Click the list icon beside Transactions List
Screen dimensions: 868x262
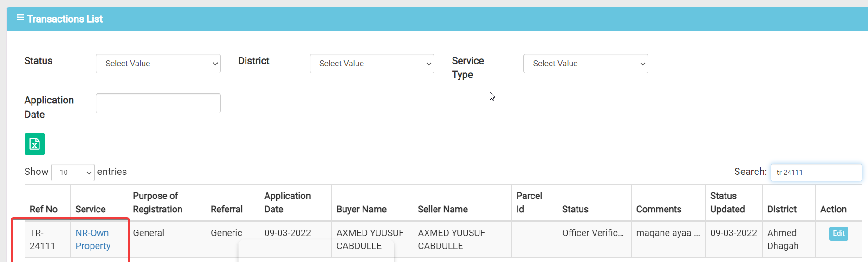point(20,18)
